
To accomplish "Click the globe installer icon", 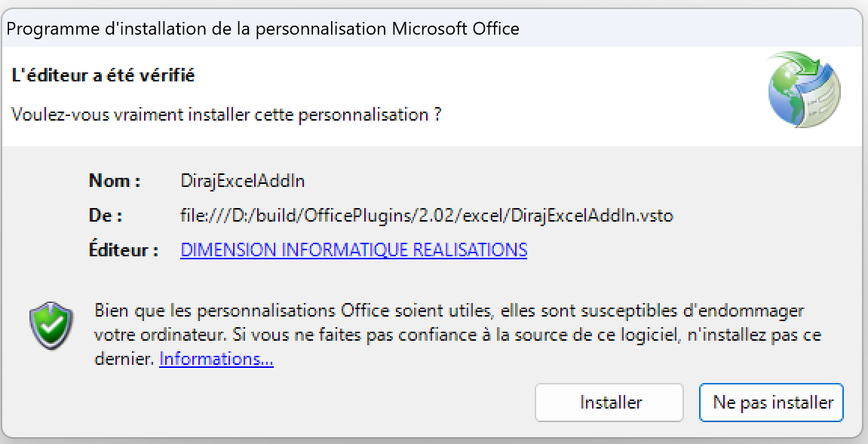I will pyautogui.click(x=804, y=90).
